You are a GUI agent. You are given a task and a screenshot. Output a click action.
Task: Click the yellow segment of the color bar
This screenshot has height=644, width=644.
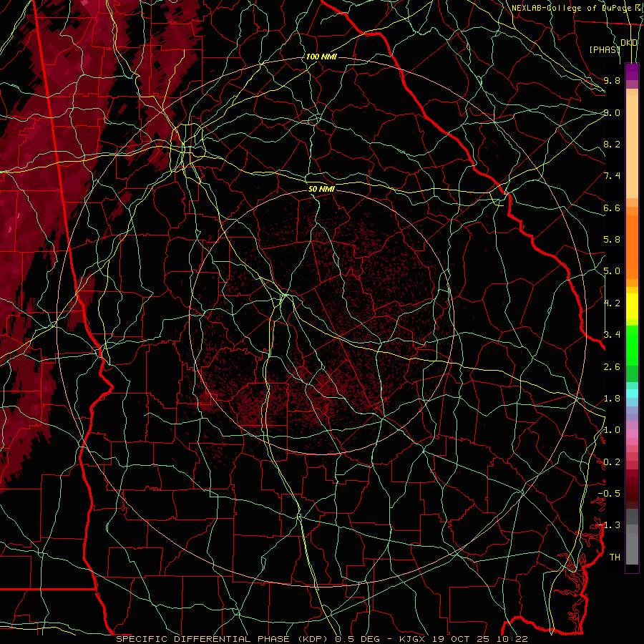(632, 306)
